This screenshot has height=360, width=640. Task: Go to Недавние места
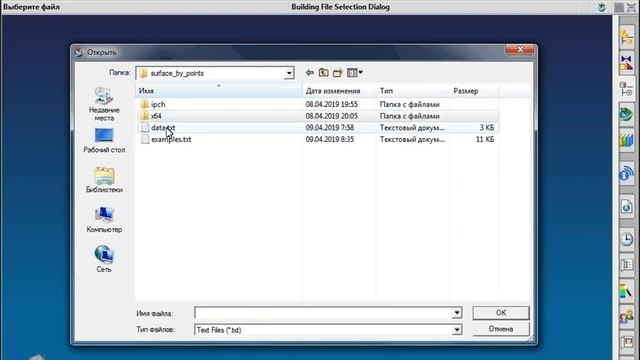click(x=104, y=104)
